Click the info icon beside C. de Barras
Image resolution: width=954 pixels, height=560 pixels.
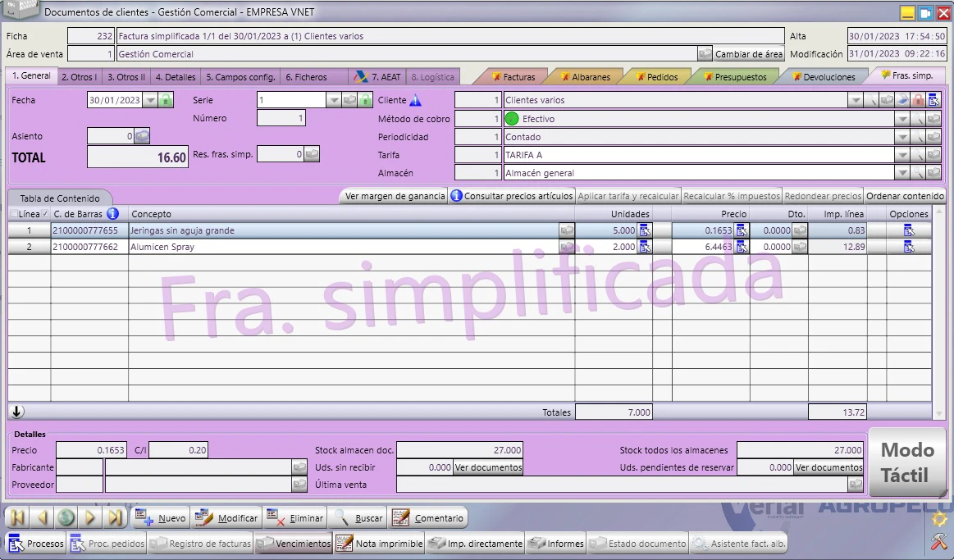click(x=112, y=213)
